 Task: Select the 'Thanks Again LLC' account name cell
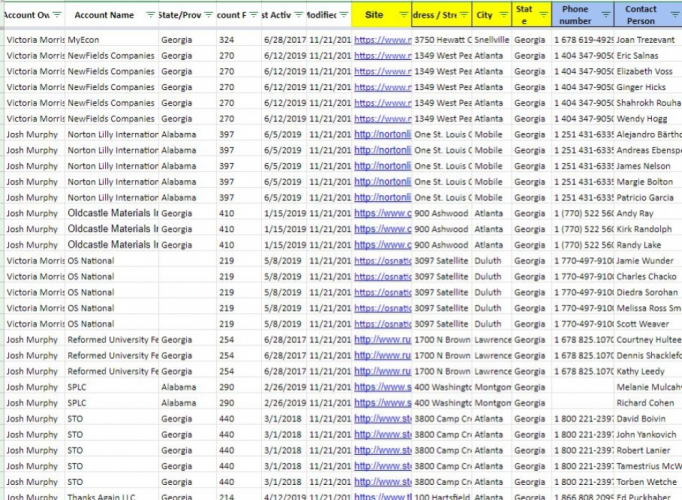(112, 496)
